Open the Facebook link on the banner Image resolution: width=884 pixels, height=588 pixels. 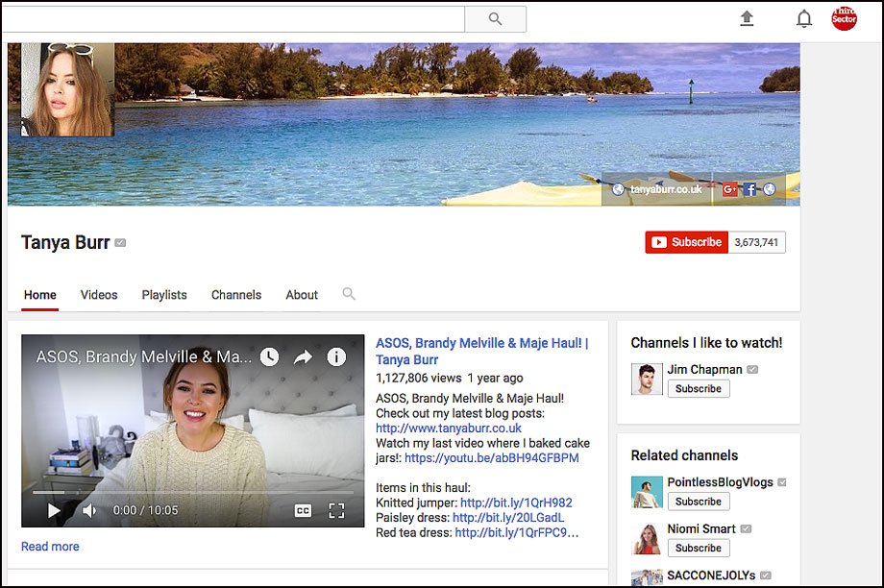point(749,189)
